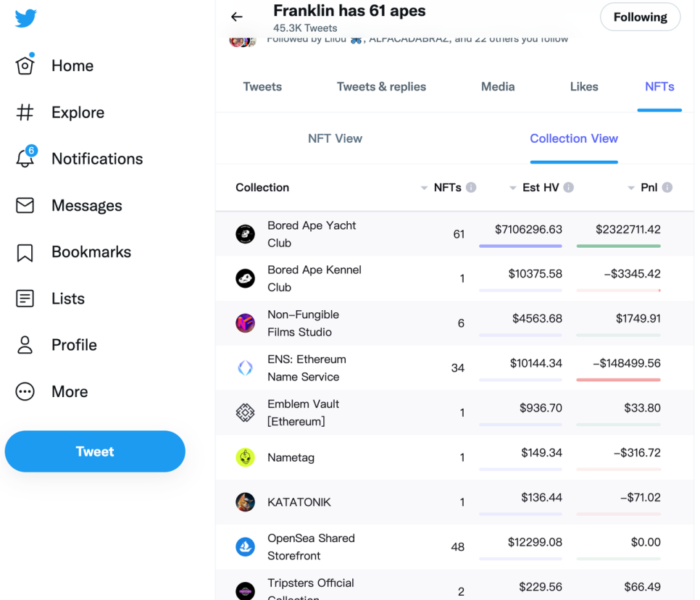Click Bored Ape Yacht Club Est HV bar
Viewport: 700px width, 600px height.
[x=520, y=246]
